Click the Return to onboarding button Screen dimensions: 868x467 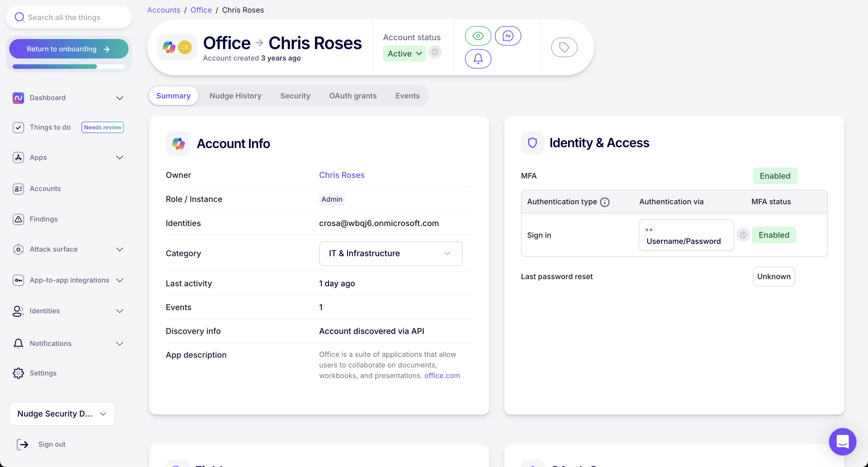(68, 49)
